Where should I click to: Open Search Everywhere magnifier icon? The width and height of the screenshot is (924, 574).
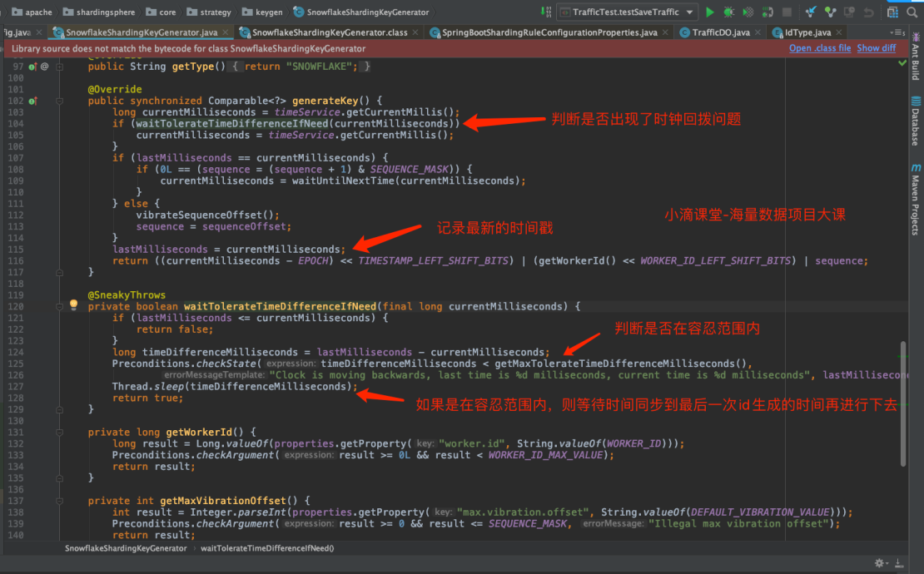[x=912, y=12]
